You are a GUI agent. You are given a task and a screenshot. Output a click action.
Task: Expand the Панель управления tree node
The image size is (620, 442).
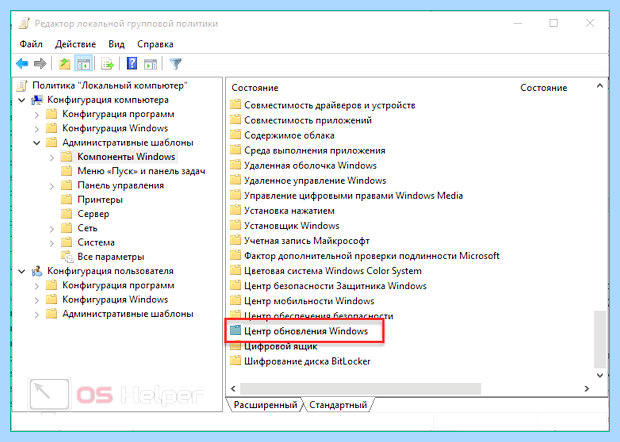pyautogui.click(x=52, y=185)
